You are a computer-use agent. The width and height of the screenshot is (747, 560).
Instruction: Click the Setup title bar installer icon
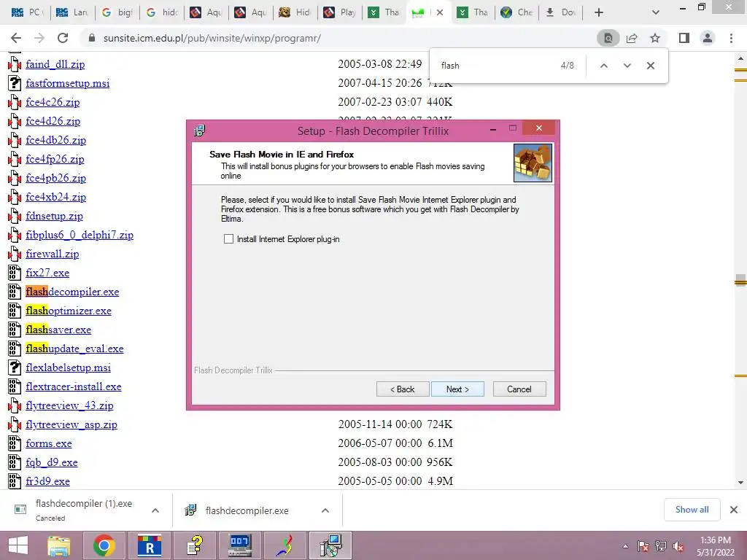coord(200,131)
